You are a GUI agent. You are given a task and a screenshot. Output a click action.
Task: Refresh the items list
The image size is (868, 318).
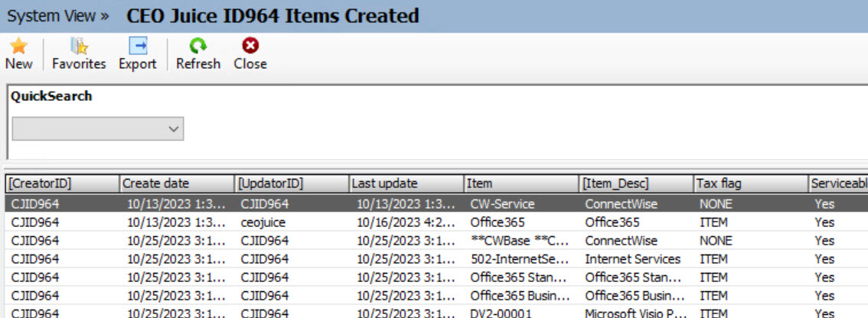(197, 54)
